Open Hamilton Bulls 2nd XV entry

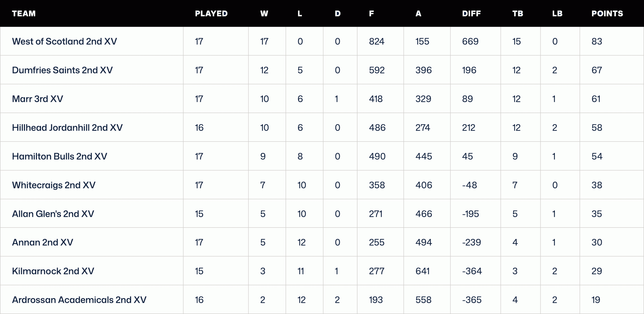[x=59, y=156]
